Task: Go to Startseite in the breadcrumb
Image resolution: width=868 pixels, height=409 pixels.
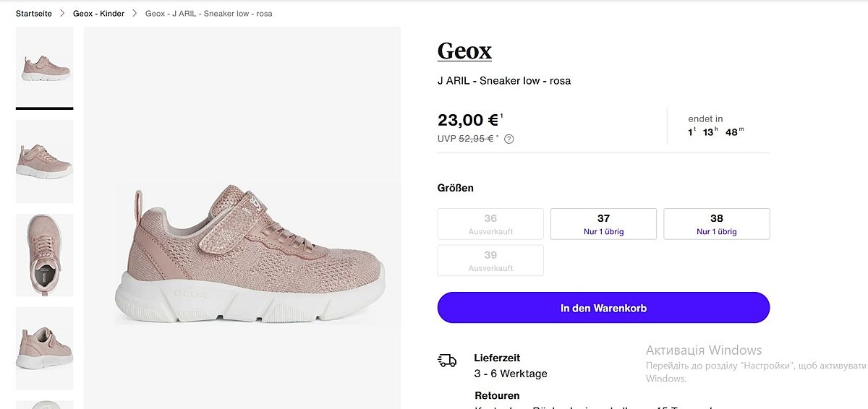Action: coord(34,14)
